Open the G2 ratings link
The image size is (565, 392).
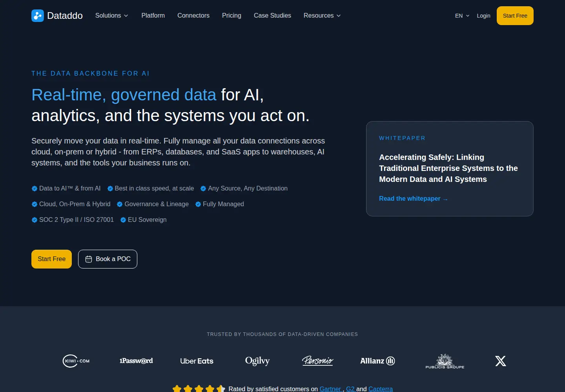350,389
